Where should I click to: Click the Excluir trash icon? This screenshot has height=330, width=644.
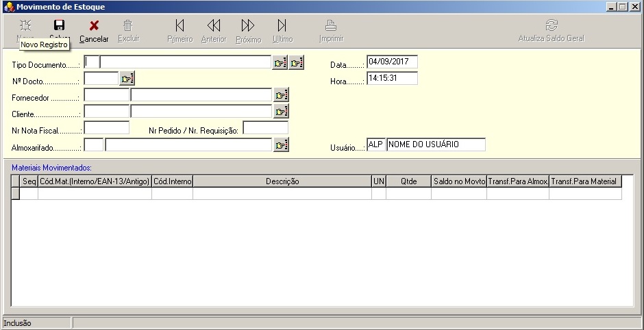pos(128,26)
